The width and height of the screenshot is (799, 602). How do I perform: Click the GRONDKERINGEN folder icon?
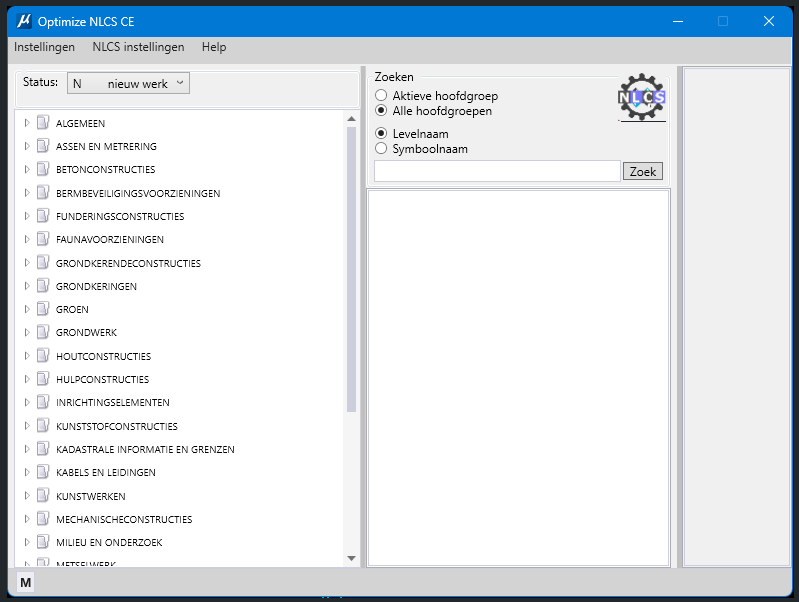point(43,285)
